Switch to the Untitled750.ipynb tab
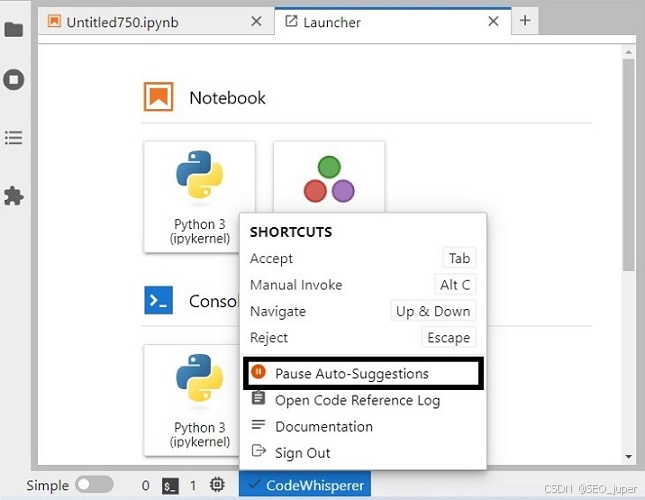Screen dimensions: 645x500 pyautogui.click(x=156, y=22)
